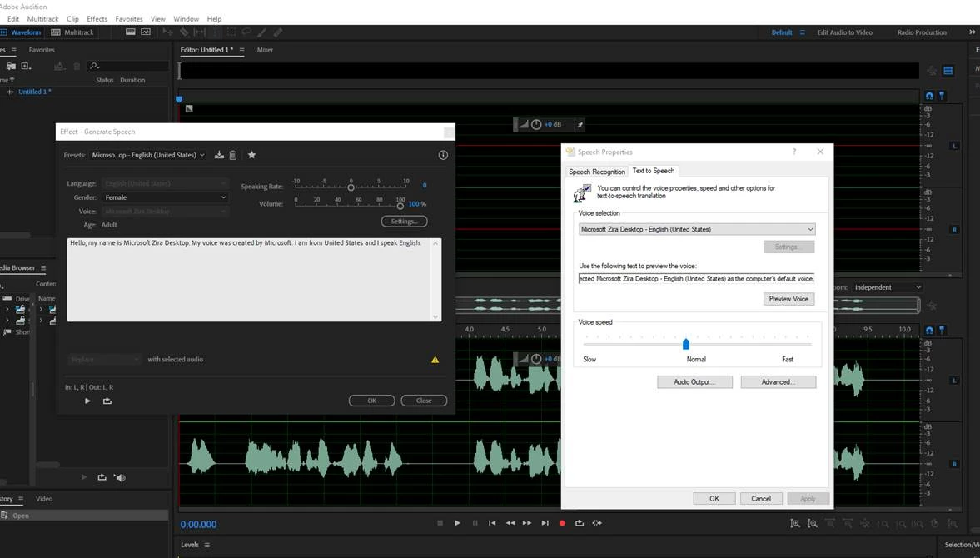Click the red Record button in transport

pos(562,523)
